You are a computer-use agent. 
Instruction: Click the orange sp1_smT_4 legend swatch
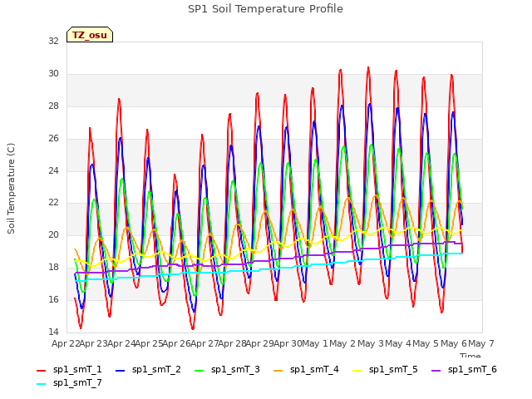click(x=278, y=371)
